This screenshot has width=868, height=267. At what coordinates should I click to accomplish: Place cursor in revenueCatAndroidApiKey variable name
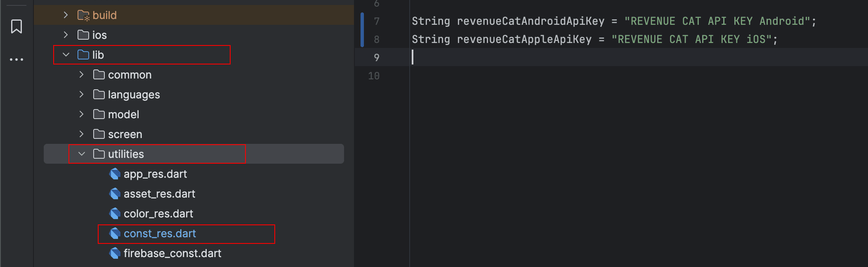(530, 21)
